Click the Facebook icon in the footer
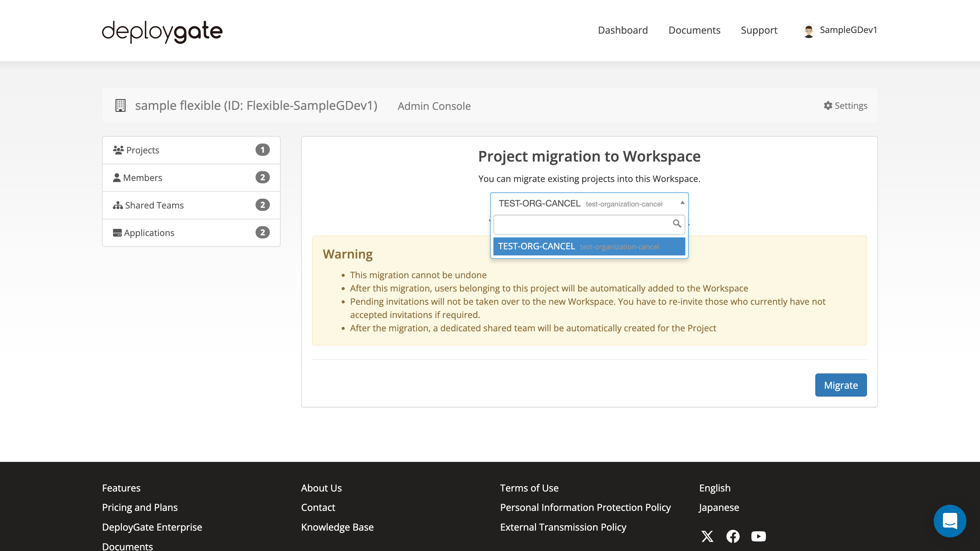Viewport: 980px width, 551px height. (x=733, y=536)
